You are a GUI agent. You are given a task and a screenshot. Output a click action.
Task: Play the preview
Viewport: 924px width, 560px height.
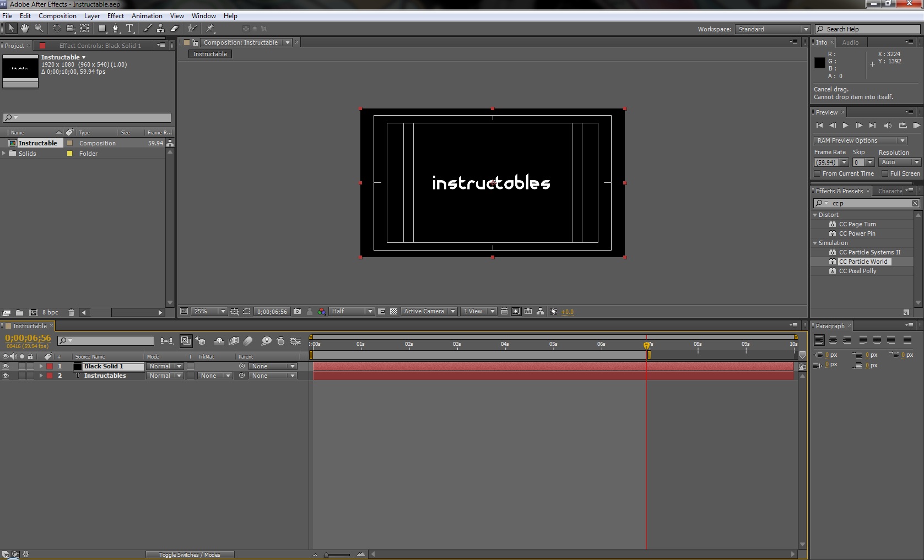846,126
